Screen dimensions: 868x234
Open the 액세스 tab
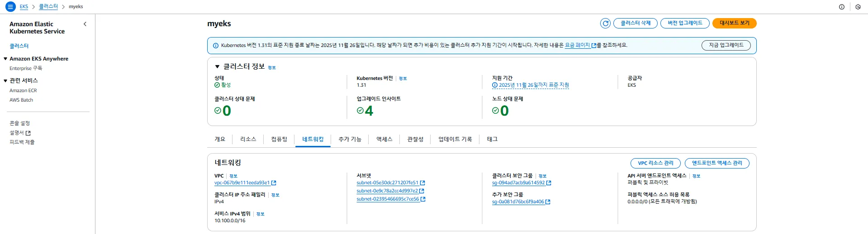[x=384, y=139]
